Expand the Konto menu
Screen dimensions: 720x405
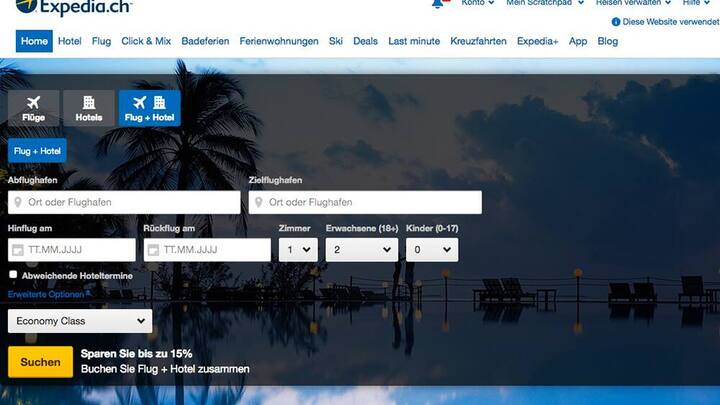[x=478, y=3]
